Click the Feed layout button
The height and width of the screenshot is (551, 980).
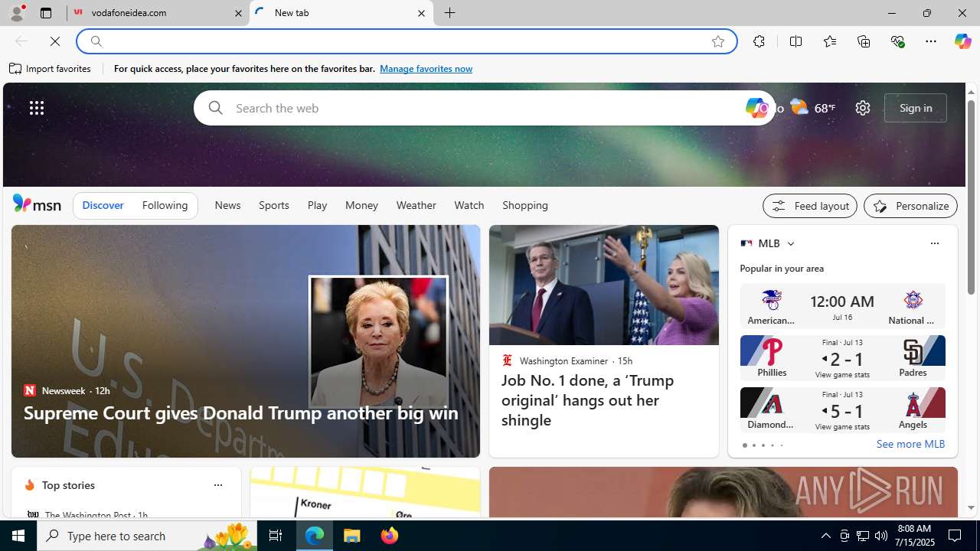point(810,206)
